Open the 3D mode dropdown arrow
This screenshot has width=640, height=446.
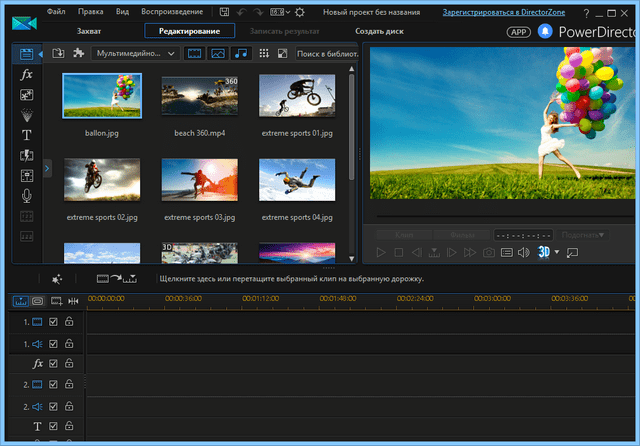tap(557, 253)
